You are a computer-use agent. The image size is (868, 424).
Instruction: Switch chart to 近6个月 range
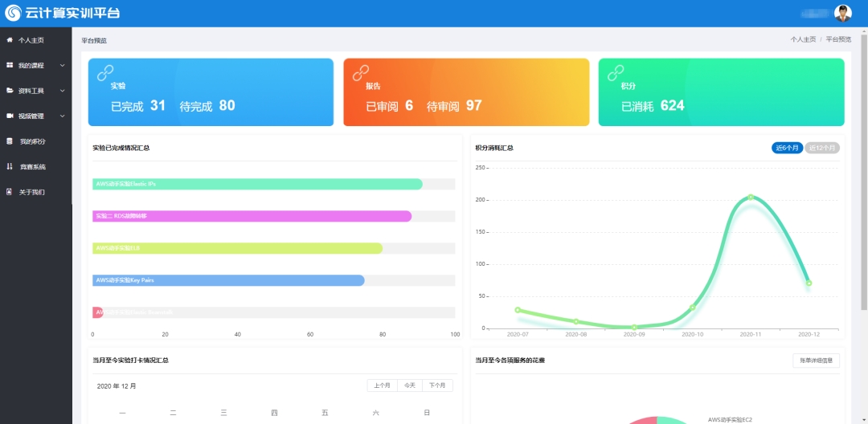[787, 148]
